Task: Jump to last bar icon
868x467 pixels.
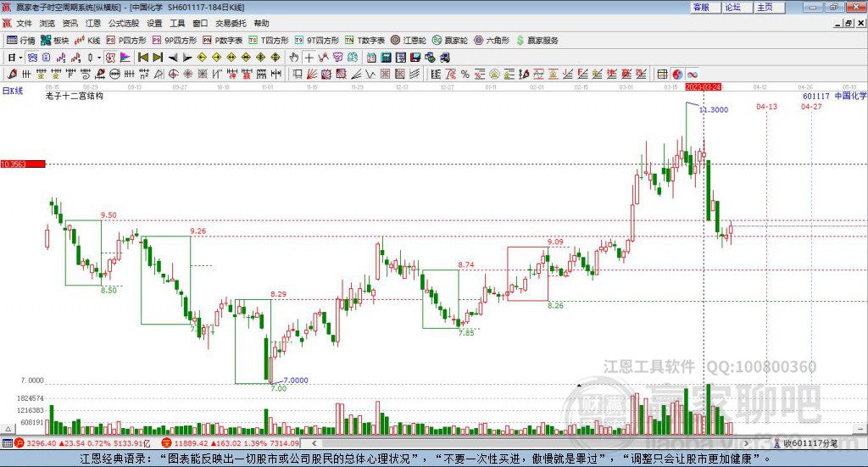Action: point(158,58)
